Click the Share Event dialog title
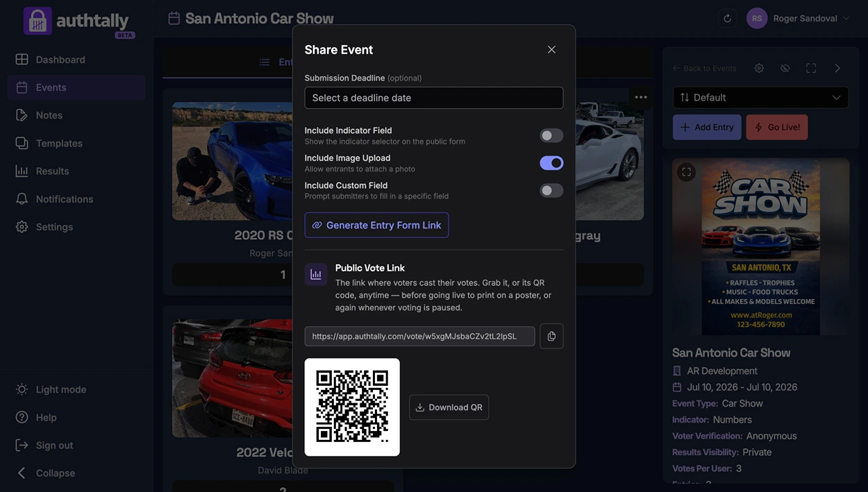 point(339,50)
